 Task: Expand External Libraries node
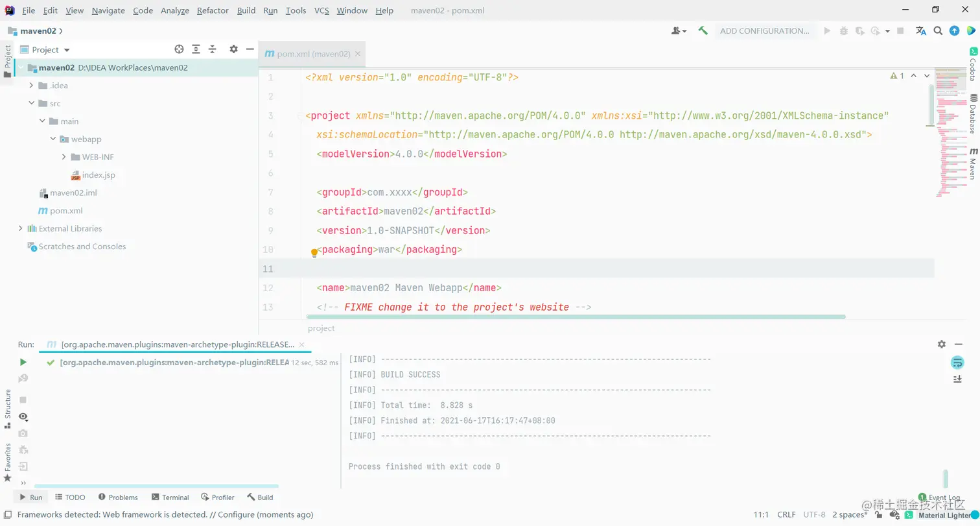coord(21,228)
